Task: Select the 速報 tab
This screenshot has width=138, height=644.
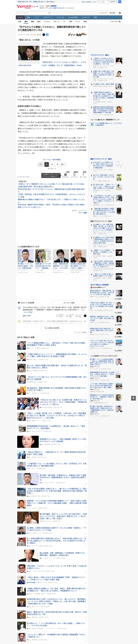Action: [x=28, y=17]
